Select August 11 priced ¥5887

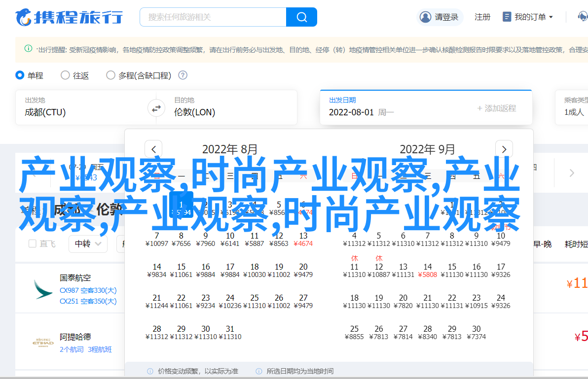pyautogui.click(x=254, y=240)
